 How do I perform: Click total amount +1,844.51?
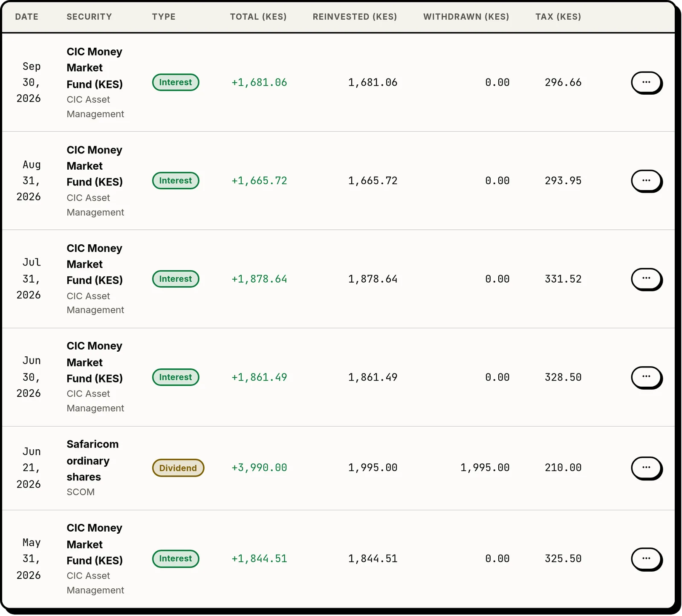click(x=259, y=558)
